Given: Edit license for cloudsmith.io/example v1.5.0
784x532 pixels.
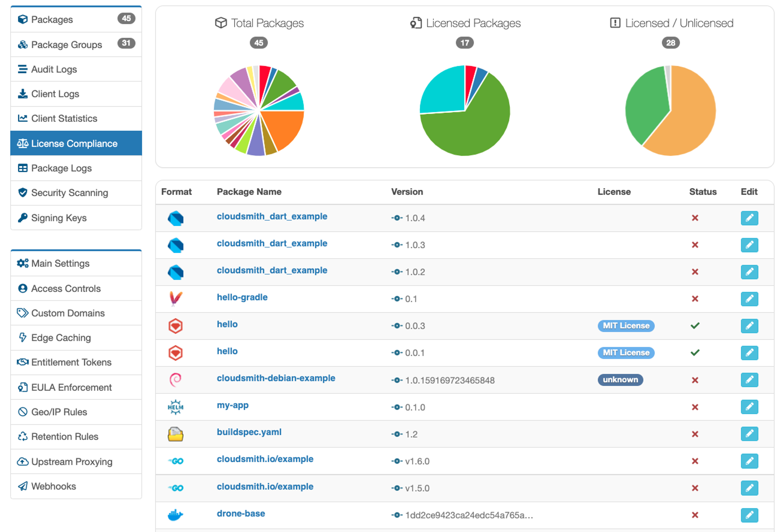Looking at the screenshot, I should point(749,488).
